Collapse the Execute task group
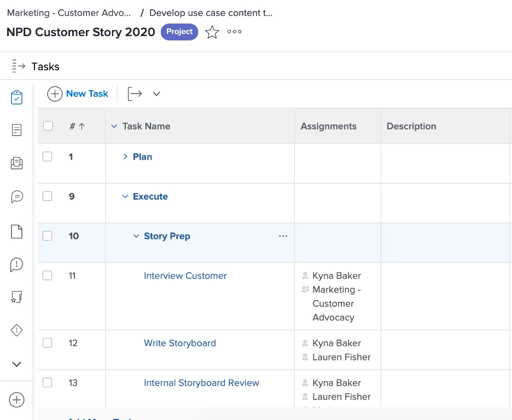 (x=125, y=196)
